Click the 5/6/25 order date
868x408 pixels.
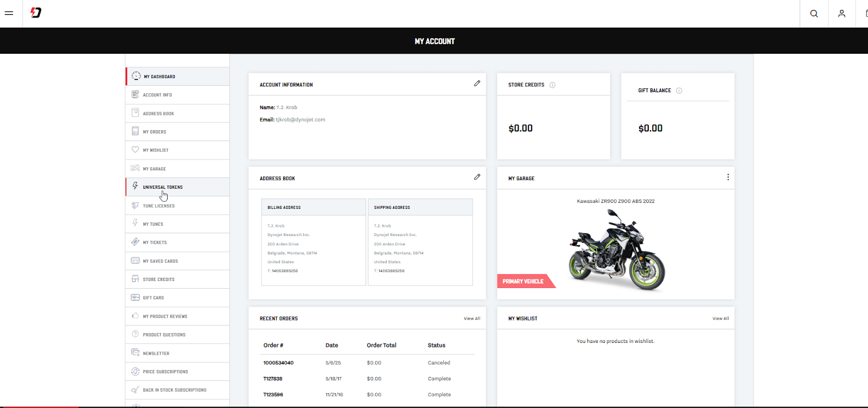point(333,363)
